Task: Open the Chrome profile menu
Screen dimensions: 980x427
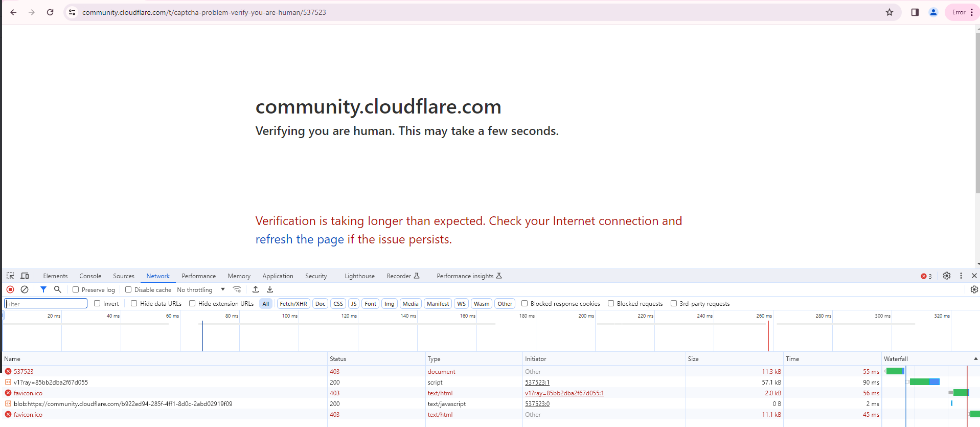Action: click(933, 12)
